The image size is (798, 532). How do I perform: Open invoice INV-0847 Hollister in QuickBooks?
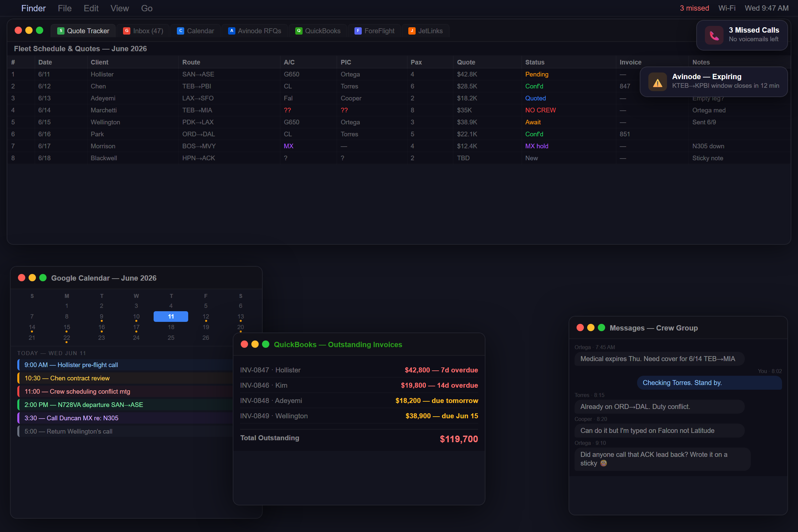point(359,370)
